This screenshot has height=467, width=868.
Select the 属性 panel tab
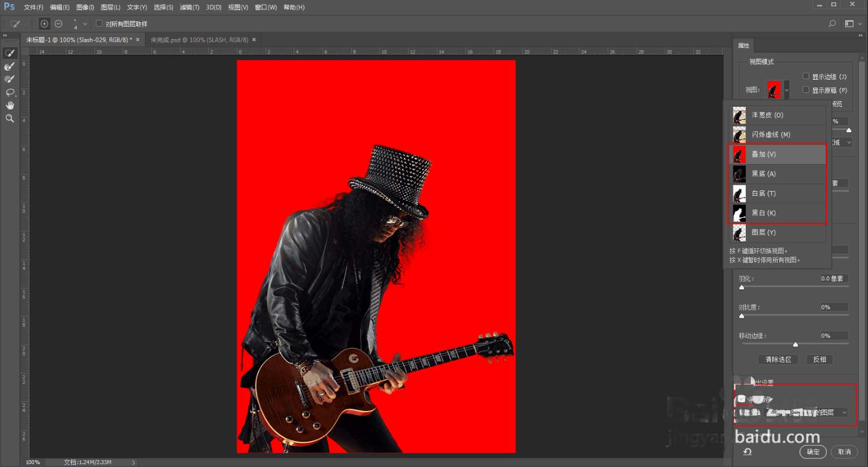744,45
